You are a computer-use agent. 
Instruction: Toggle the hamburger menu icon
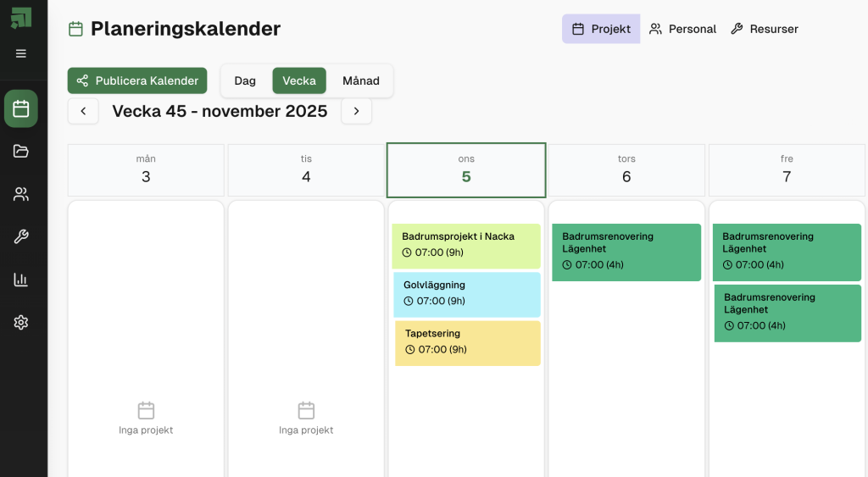pyautogui.click(x=21, y=53)
